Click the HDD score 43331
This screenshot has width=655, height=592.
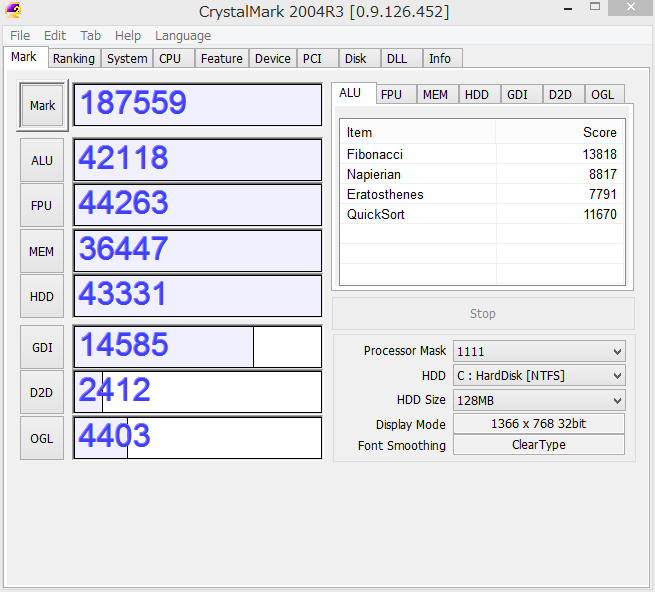click(x=198, y=296)
